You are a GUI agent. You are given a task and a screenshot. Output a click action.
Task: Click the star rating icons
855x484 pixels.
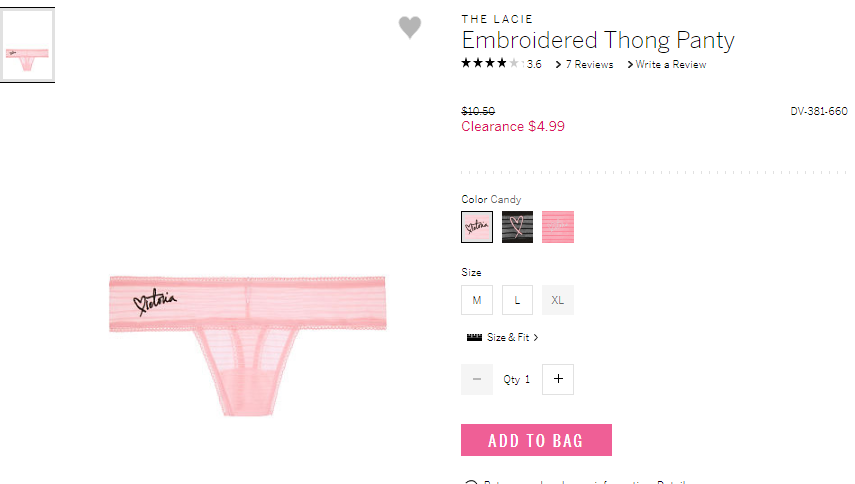click(x=490, y=63)
